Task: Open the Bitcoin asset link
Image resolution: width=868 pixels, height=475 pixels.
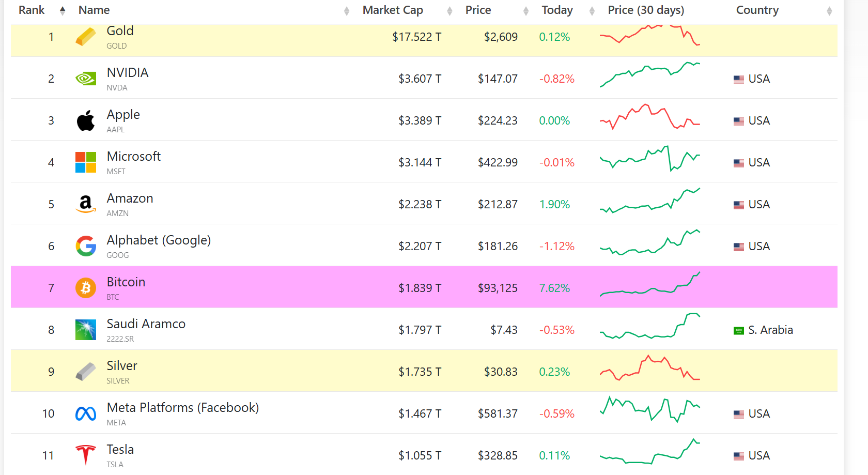Action: [x=126, y=282]
